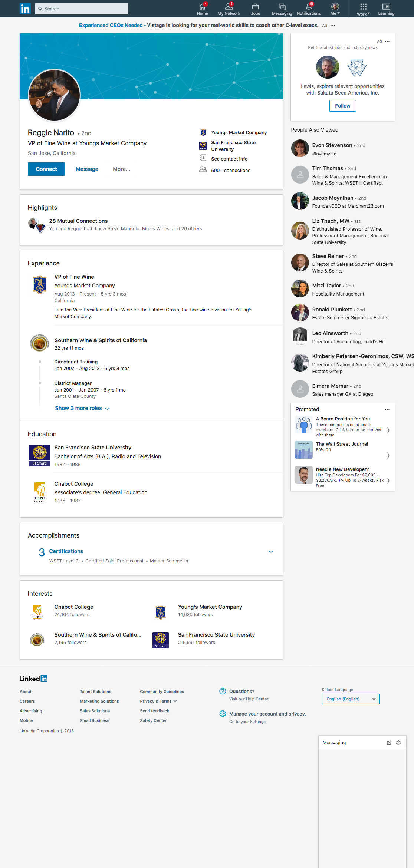Click Youngs Market Company logo in Experience
The image size is (414, 868).
(x=40, y=285)
